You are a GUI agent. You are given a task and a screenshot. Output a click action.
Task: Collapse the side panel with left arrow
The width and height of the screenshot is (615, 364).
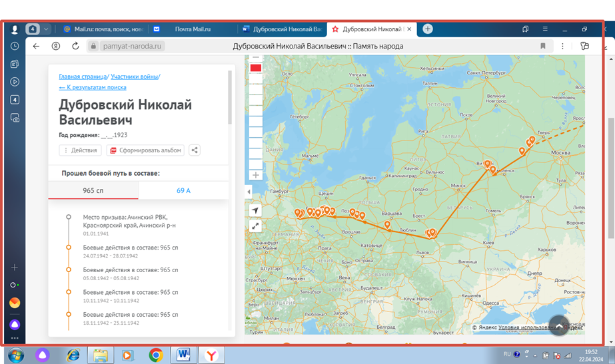coord(249,192)
